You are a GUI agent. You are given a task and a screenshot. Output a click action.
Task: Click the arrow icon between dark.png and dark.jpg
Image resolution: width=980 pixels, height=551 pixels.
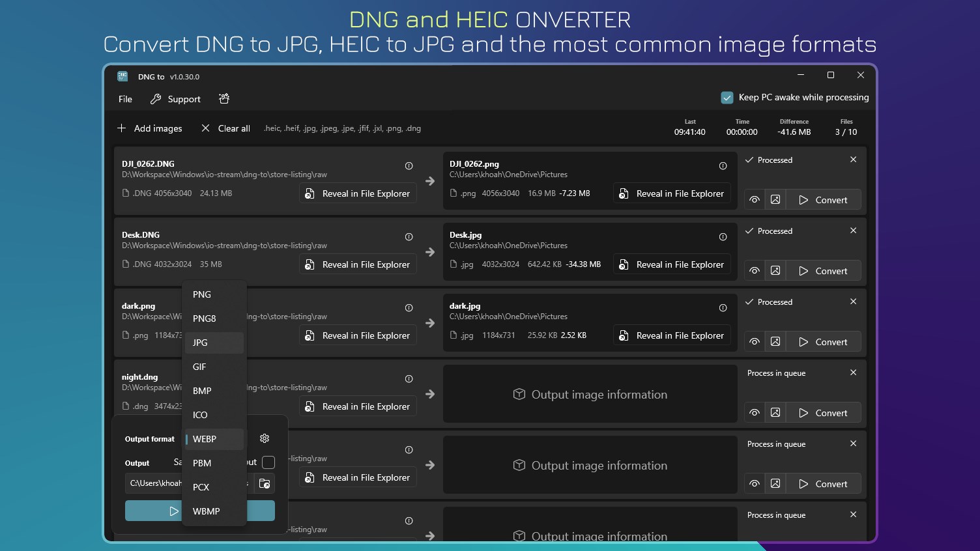pyautogui.click(x=430, y=322)
